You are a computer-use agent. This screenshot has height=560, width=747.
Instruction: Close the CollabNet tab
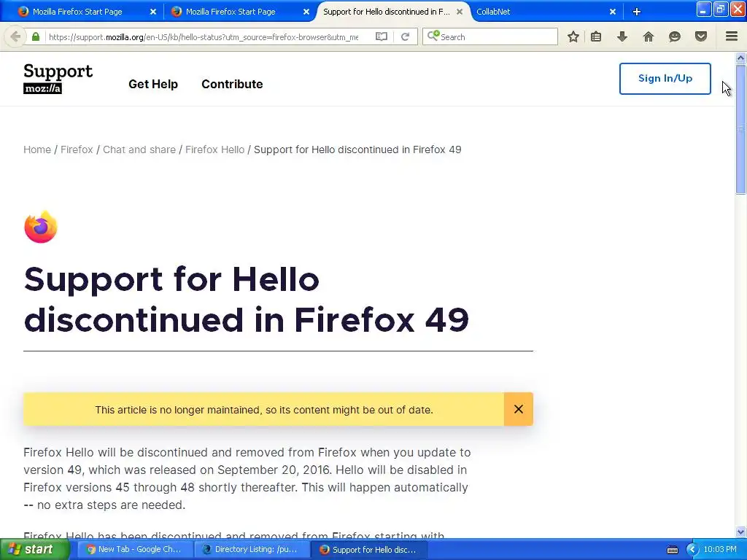click(613, 12)
